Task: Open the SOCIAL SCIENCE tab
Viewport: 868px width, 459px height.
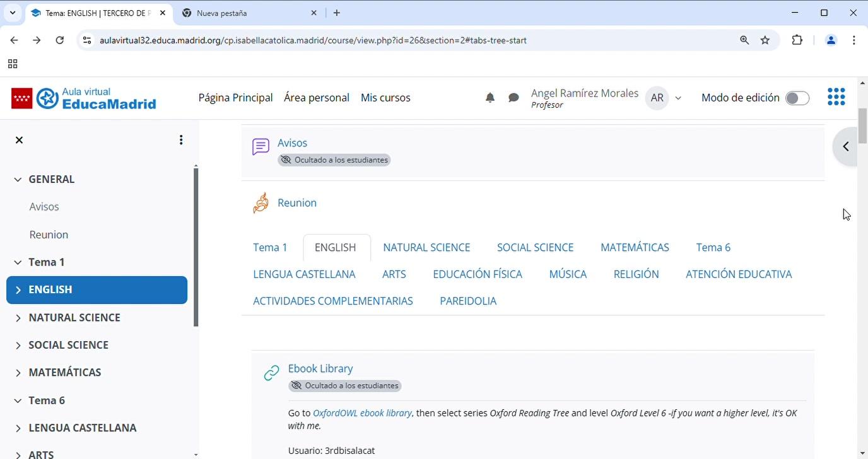Action: click(x=535, y=248)
